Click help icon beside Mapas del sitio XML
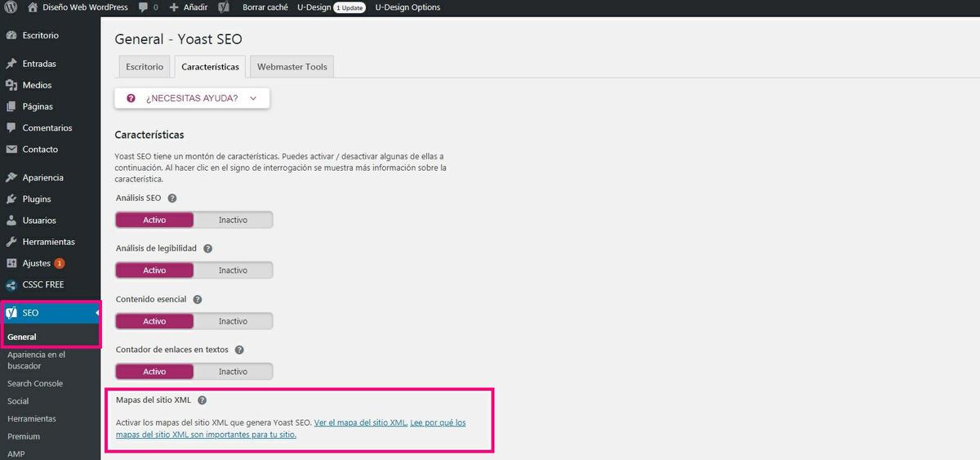This screenshot has width=980, height=460. tap(203, 400)
